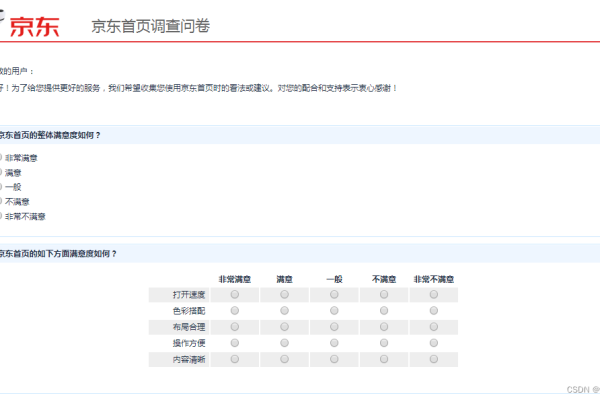Viewport: 600px width, 400px height.
Task: Click the 不满意 column header in the table
Action: pyautogui.click(x=384, y=279)
